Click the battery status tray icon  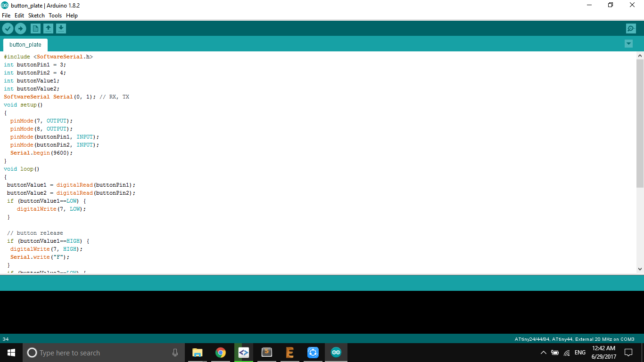pyautogui.click(x=555, y=353)
